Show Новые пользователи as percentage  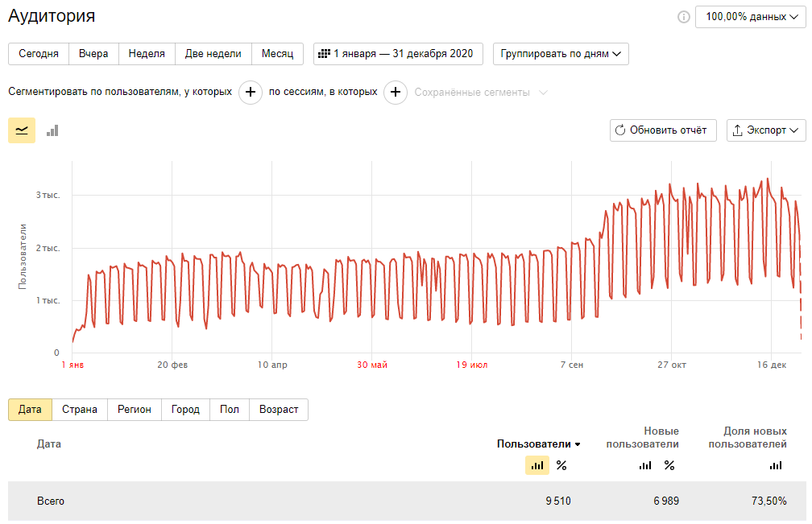[x=669, y=465]
